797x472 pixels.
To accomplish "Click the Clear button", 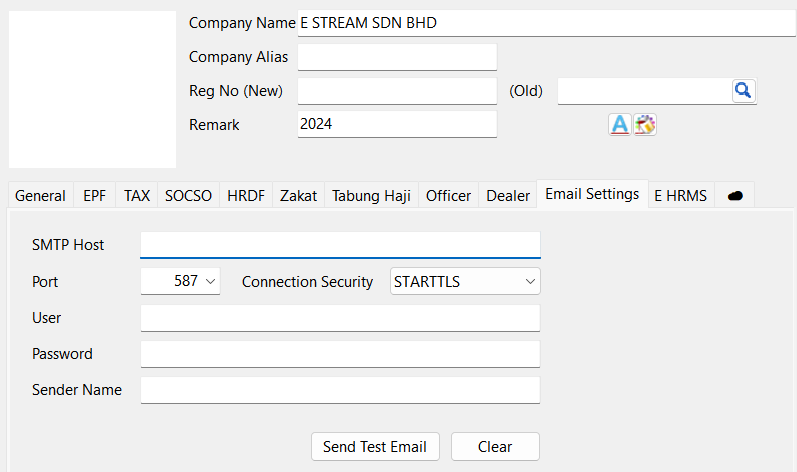I will 495,447.
